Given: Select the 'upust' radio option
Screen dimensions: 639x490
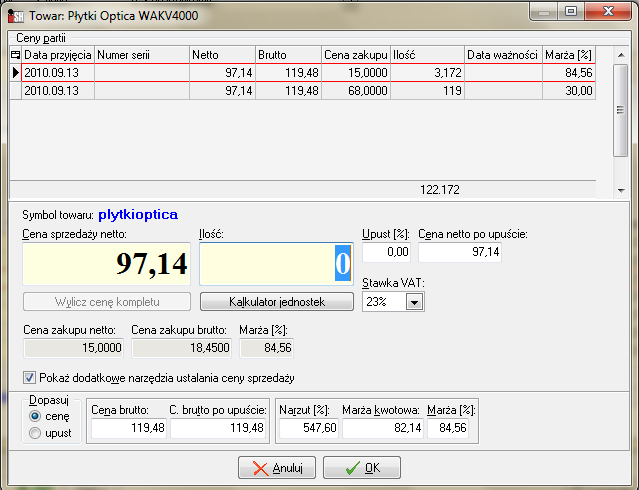Looking at the screenshot, I should (35, 433).
